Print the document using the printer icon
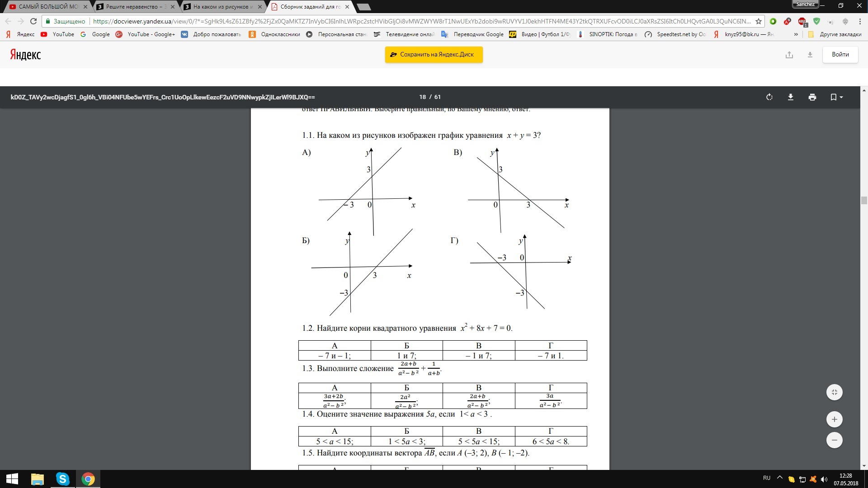 click(x=812, y=97)
